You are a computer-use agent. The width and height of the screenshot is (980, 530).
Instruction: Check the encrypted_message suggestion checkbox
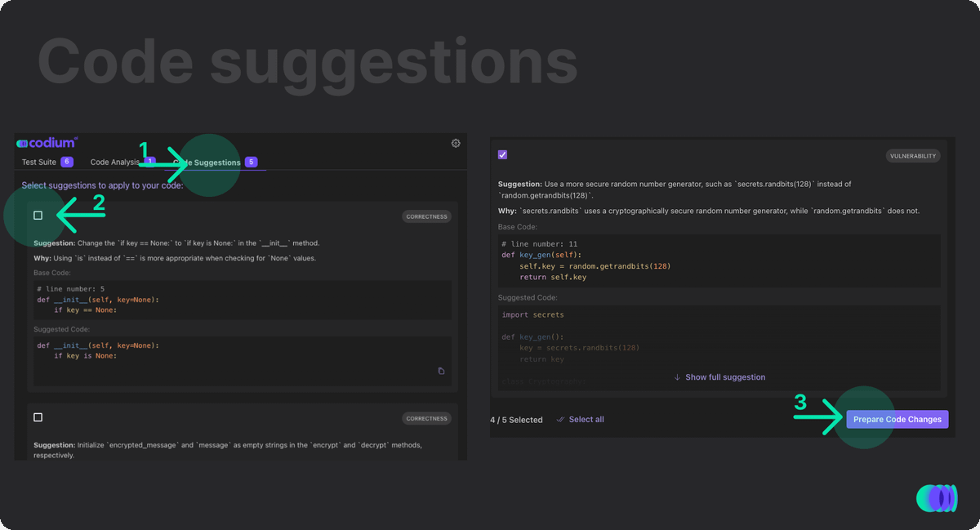(38, 417)
